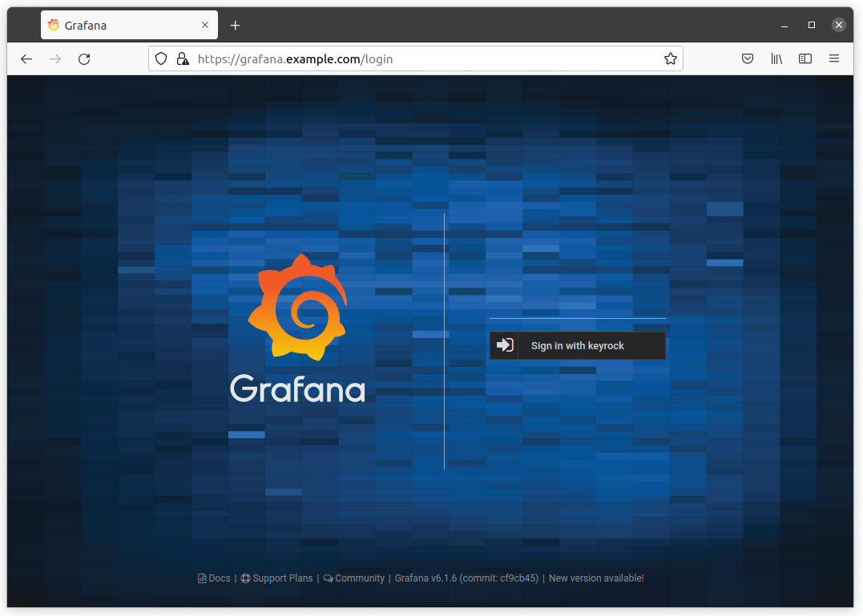
Task: Reload the current page
Action: pos(84,58)
